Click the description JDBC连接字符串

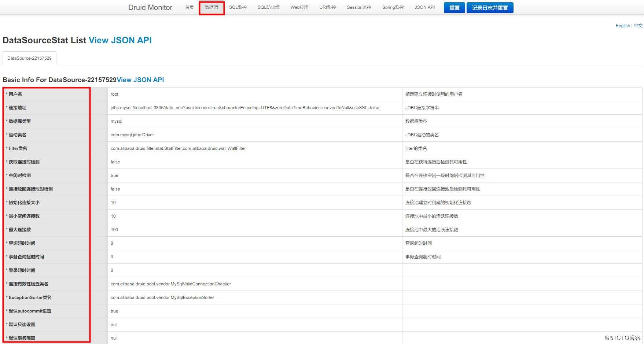point(422,108)
